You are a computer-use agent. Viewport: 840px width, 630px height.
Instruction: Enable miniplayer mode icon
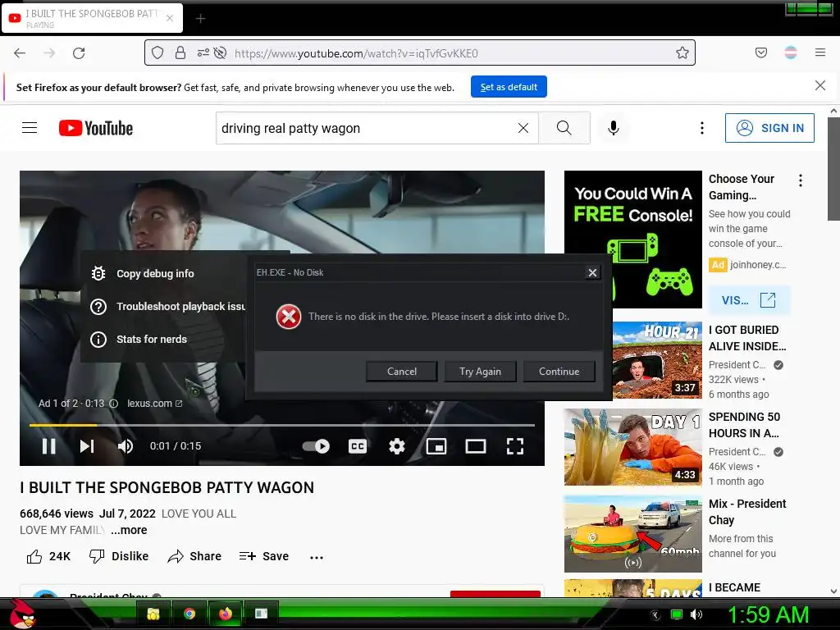click(x=436, y=445)
